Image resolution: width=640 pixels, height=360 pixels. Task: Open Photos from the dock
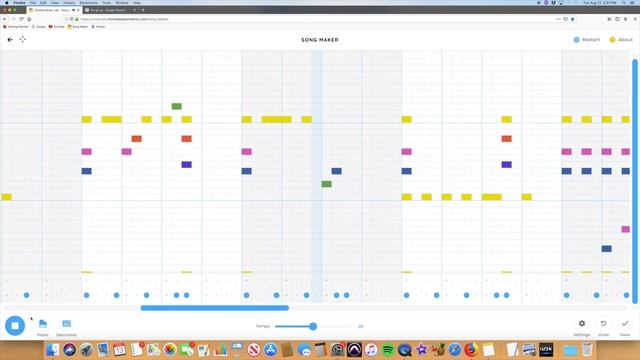[x=170, y=350]
